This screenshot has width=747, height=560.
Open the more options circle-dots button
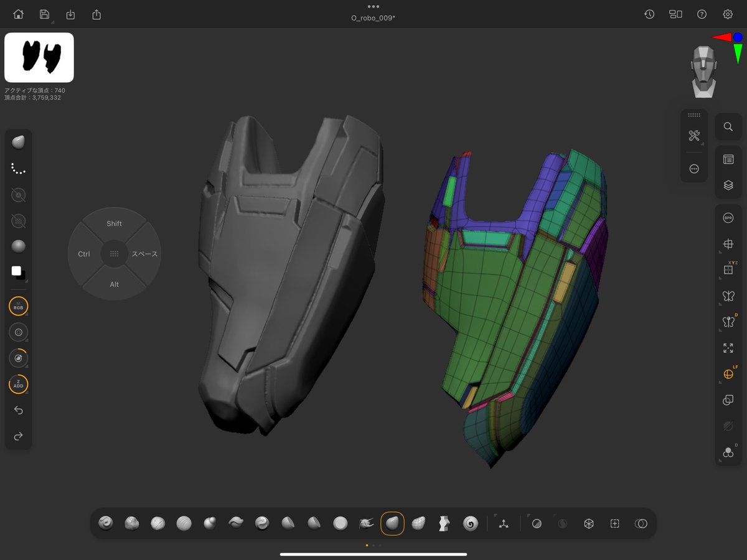tap(694, 169)
